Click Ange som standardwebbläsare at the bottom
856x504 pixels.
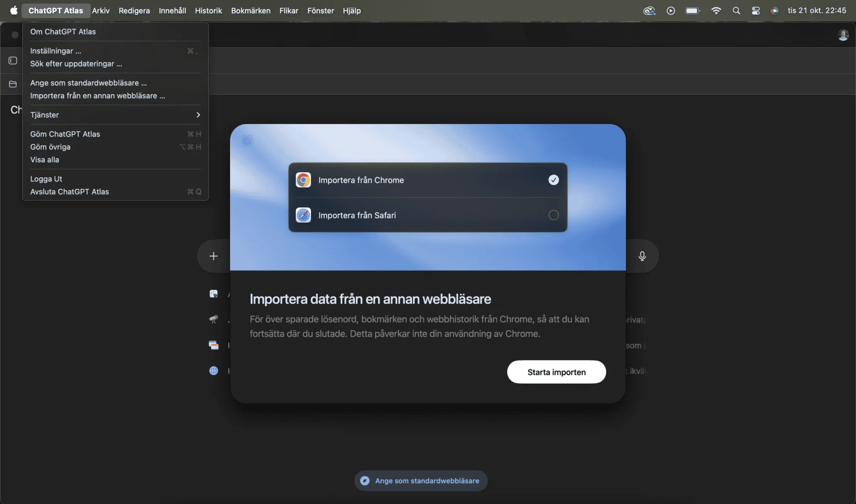421,481
